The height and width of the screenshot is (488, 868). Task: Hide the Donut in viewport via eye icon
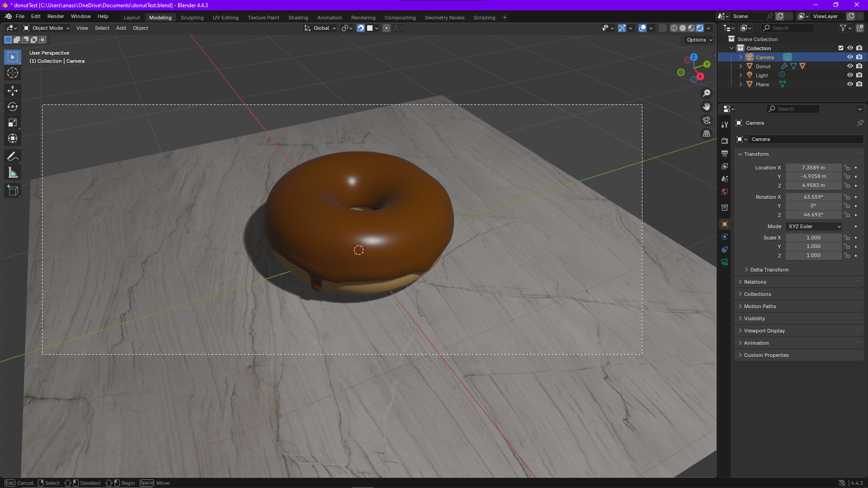850,66
